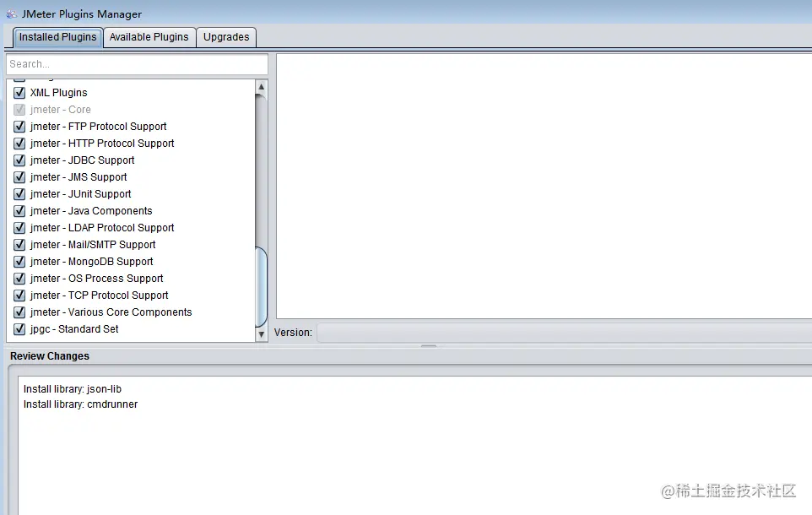The height and width of the screenshot is (515, 812).
Task: Select 'jpgc - Standard Set' entry
Action: (74, 329)
